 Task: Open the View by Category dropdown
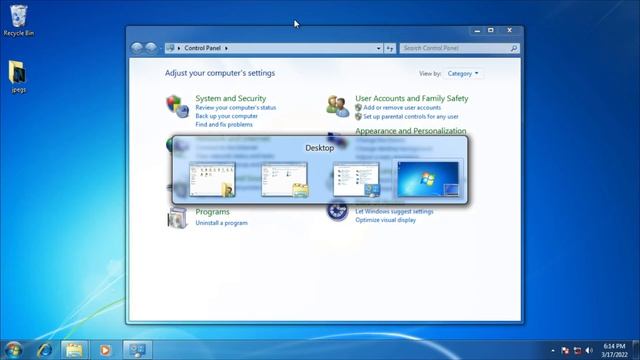[x=463, y=73]
